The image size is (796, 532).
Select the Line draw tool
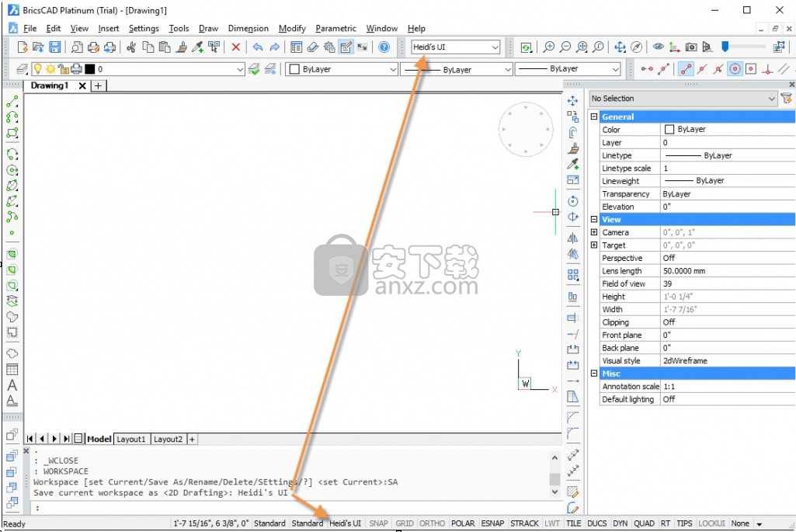coord(12,102)
